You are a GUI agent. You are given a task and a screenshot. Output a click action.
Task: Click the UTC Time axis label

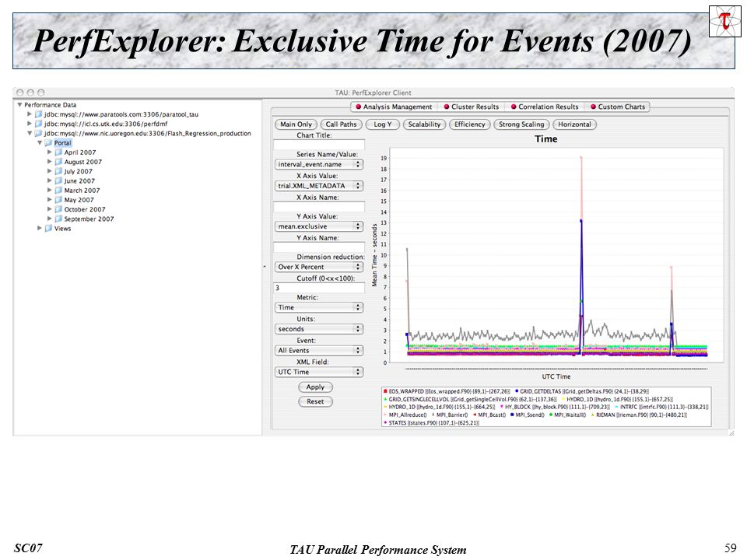coord(556,376)
